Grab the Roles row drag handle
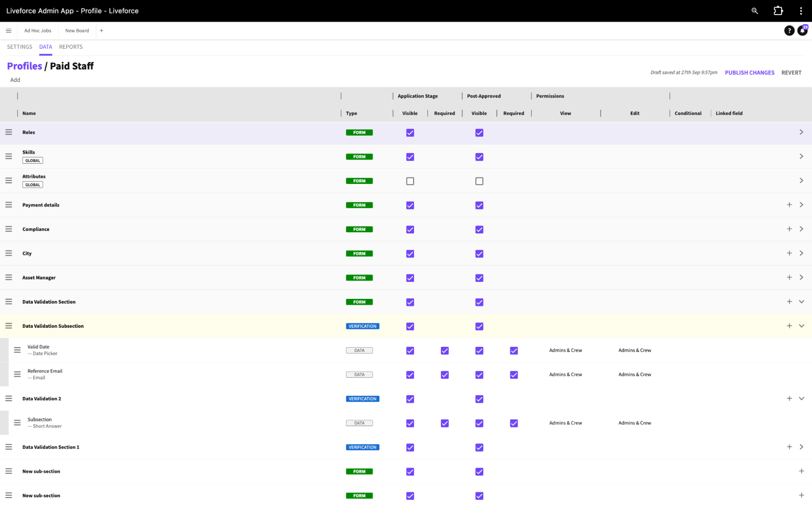This screenshot has height=508, width=812. click(9, 132)
